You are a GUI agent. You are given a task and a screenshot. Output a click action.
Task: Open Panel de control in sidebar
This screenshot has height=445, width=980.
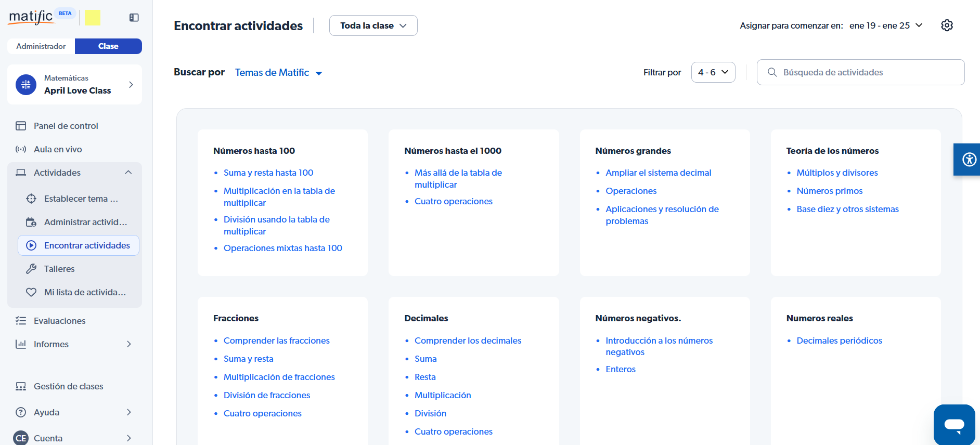[x=66, y=126]
